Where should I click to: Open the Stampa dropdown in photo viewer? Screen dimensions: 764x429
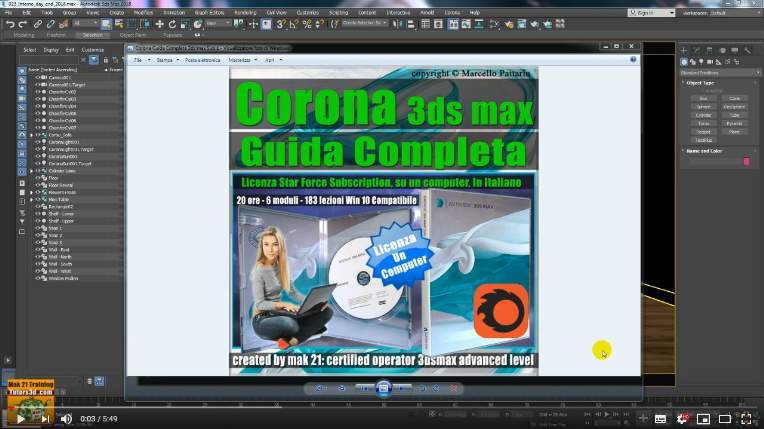click(x=168, y=60)
